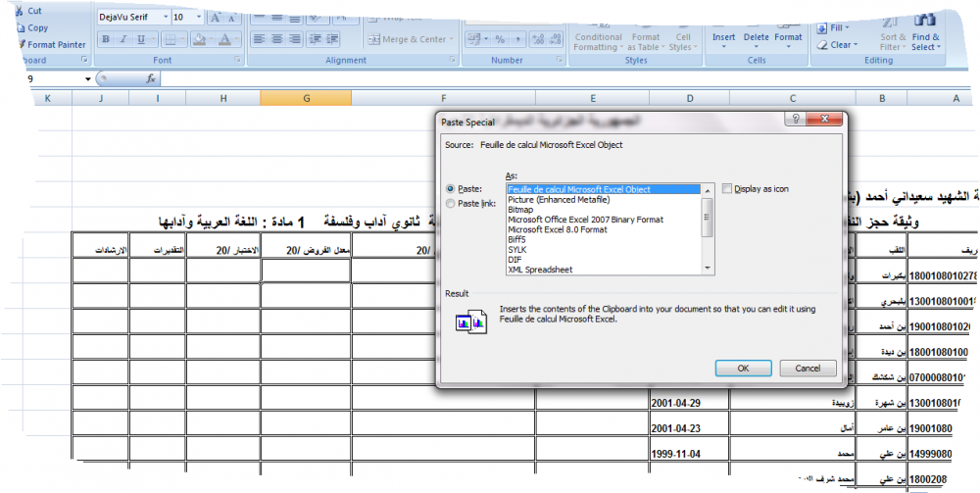Click the fx Insert Function button

[x=151, y=78]
